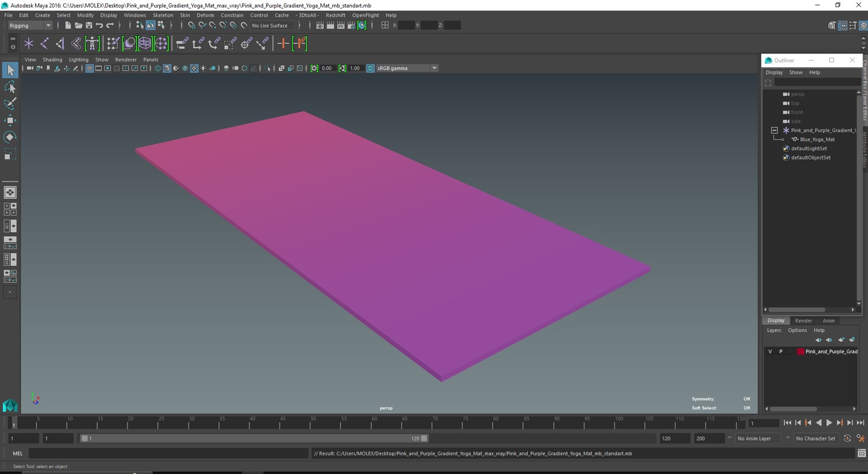Play the animation forwards
The image size is (868, 474).
(x=829, y=423)
